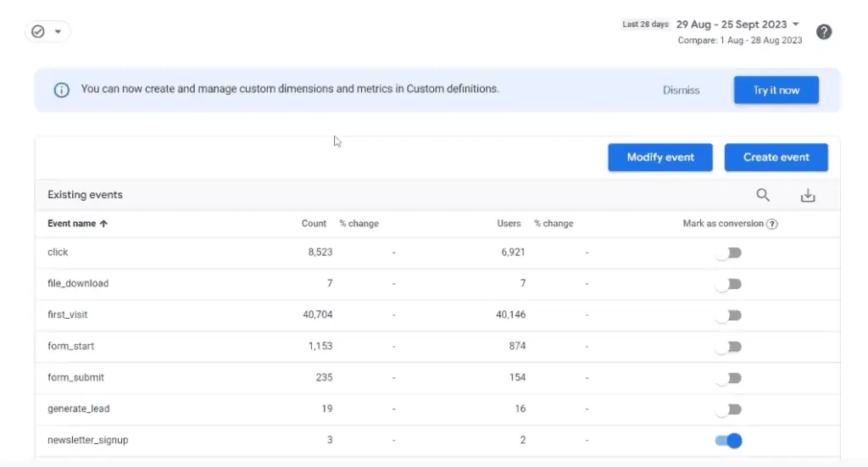The width and height of the screenshot is (868, 467).
Task: Enable conversion toggle for click event
Action: point(729,253)
